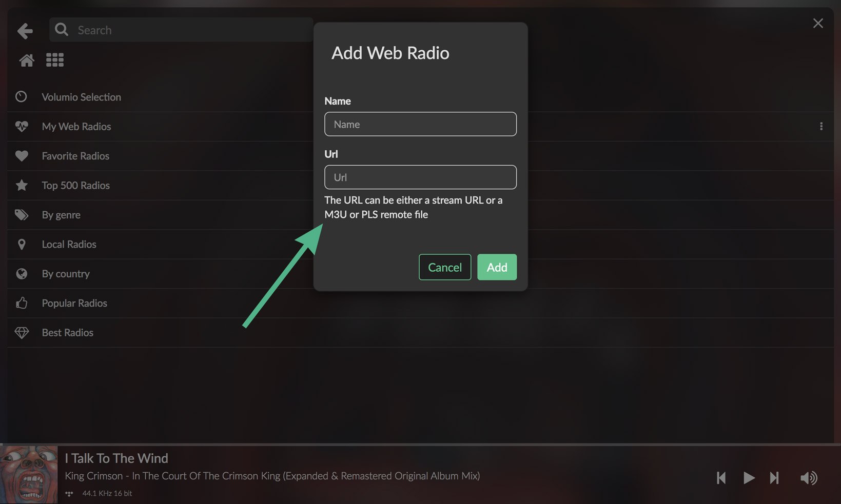The width and height of the screenshot is (841, 504).
Task: Open Local Radios entry
Action: [x=69, y=245]
